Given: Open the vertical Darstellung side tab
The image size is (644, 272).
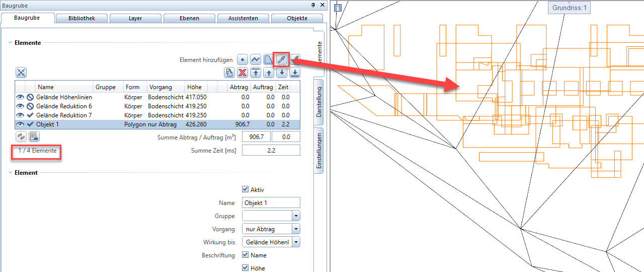Looking at the screenshot, I should click(319, 102).
